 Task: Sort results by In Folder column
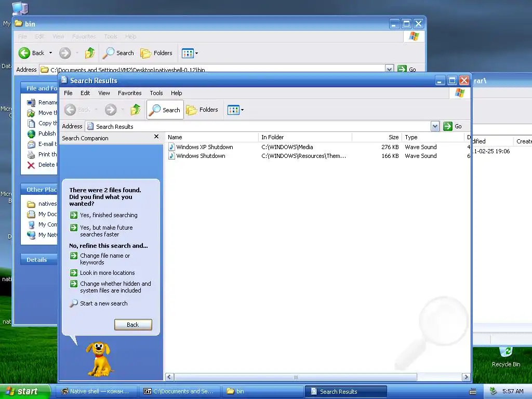coord(305,137)
